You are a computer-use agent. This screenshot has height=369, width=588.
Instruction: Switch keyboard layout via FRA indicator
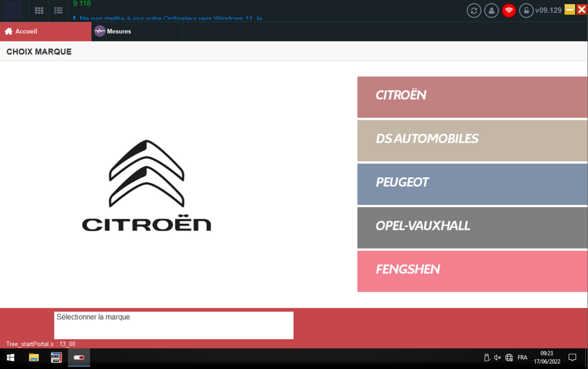click(522, 357)
